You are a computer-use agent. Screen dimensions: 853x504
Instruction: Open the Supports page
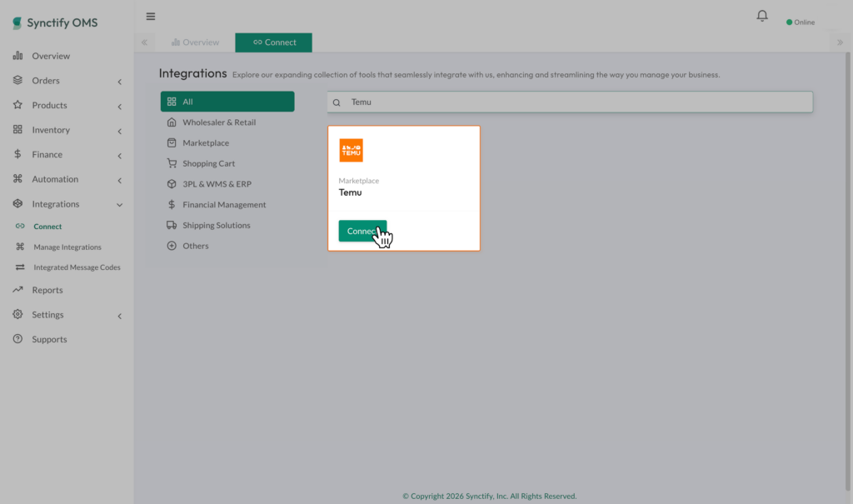click(x=49, y=339)
